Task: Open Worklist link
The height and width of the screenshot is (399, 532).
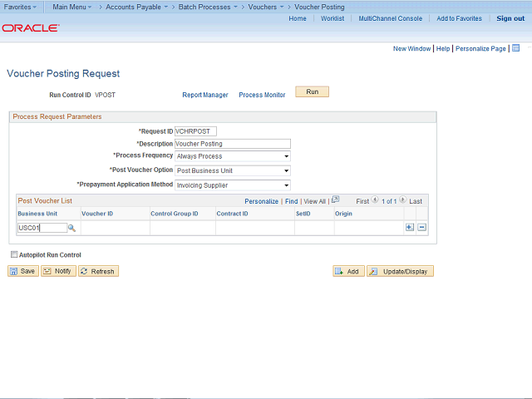Action: pyautogui.click(x=332, y=18)
